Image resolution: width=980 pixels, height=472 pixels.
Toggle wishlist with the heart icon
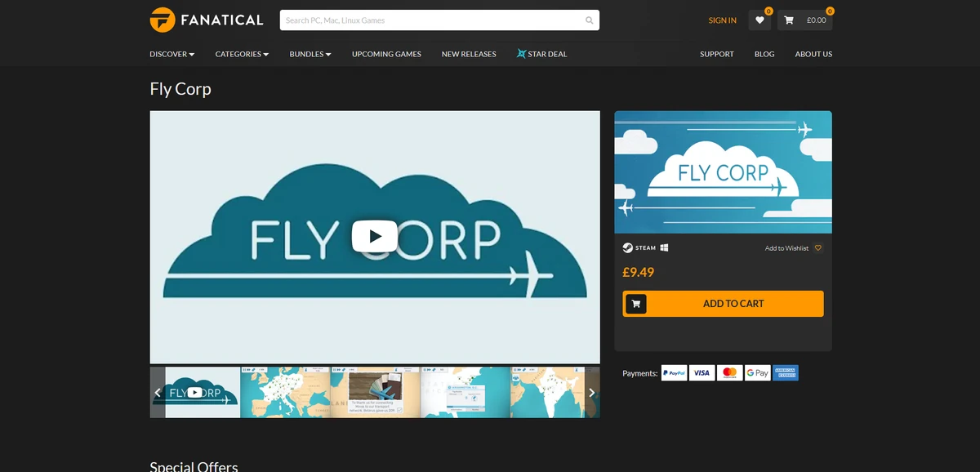759,20
